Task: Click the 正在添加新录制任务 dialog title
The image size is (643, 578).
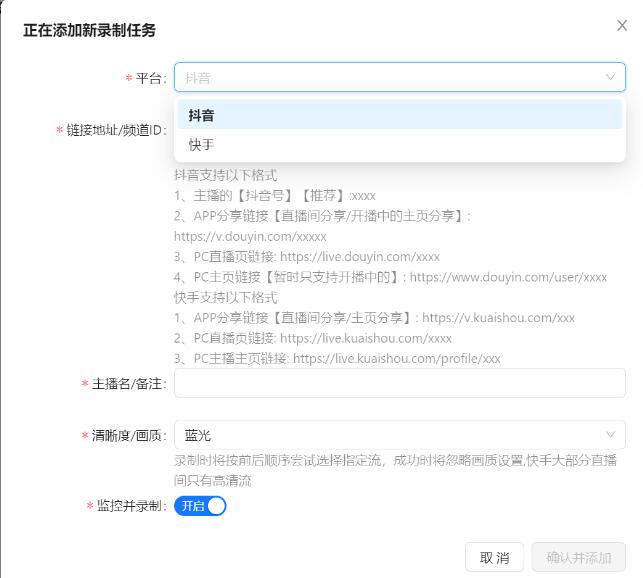Action: point(90,31)
